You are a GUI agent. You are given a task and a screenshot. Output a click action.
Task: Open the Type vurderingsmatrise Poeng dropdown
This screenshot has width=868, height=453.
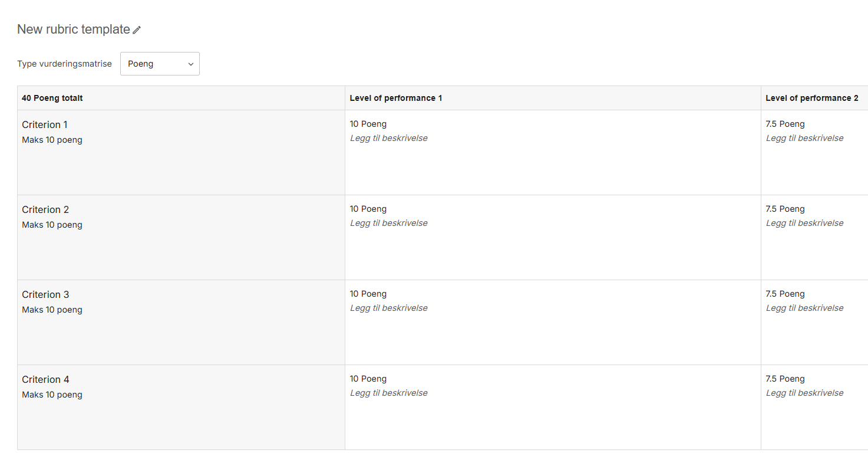click(x=160, y=64)
